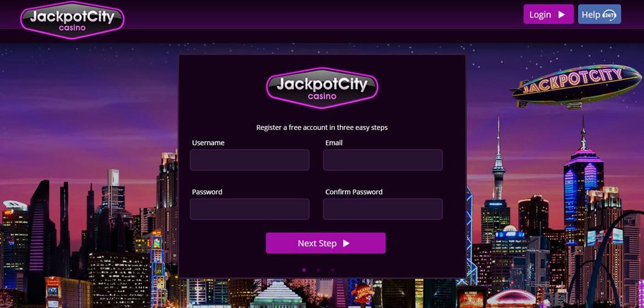Focus the Confirm Password input field
This screenshot has height=308, width=644.
pyautogui.click(x=383, y=209)
